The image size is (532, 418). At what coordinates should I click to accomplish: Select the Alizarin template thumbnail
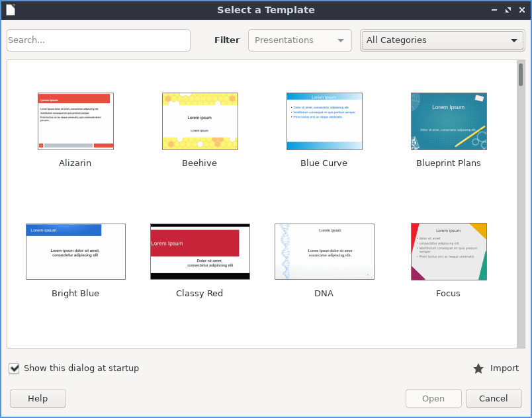pyautogui.click(x=75, y=121)
